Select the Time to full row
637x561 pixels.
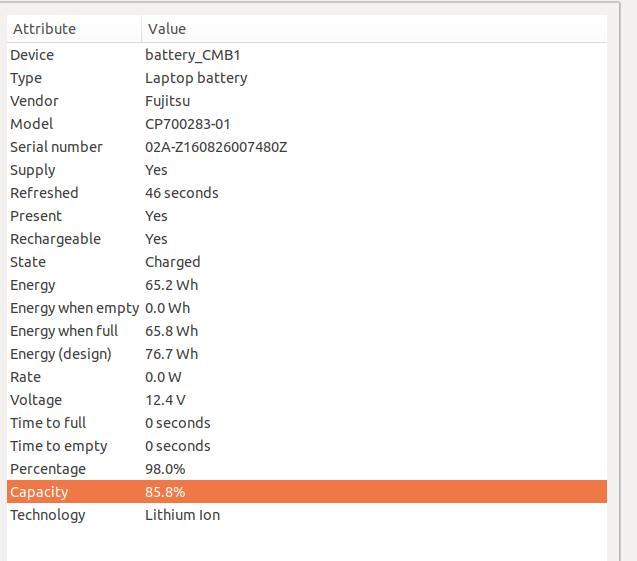[307, 423]
